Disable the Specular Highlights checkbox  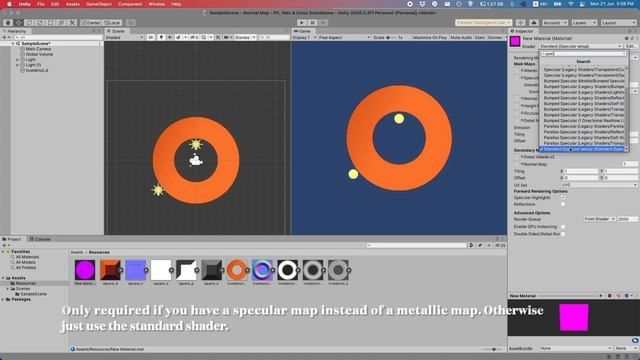click(x=563, y=198)
